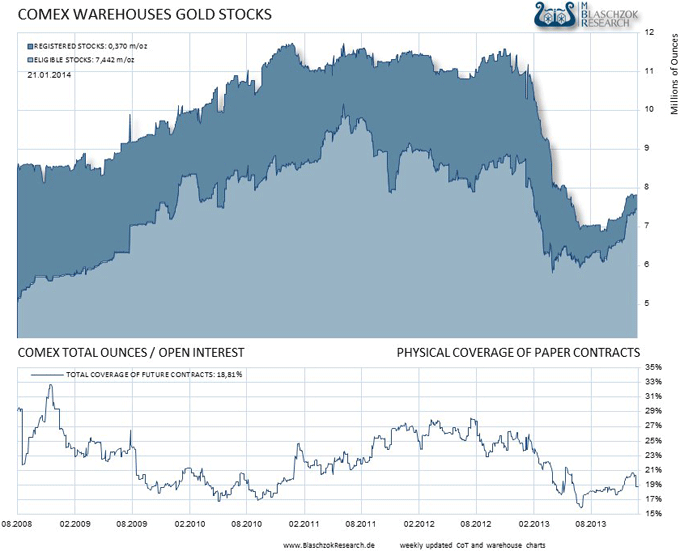The image size is (680, 551).
Task: Click the 02.2012 date label
Action: (x=419, y=524)
